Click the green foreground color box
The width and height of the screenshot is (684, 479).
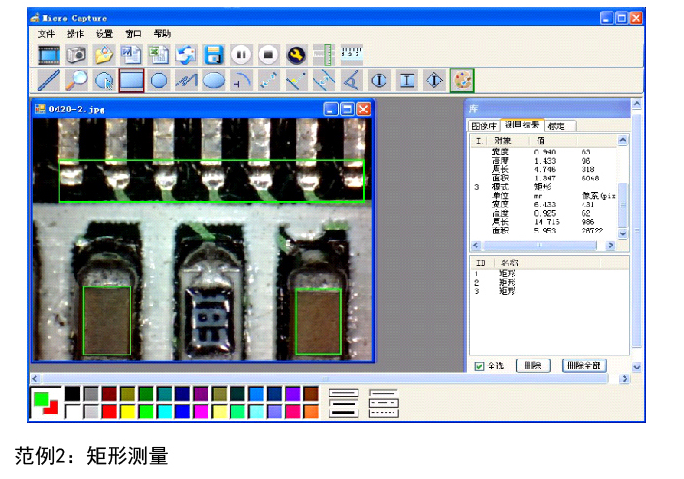click(41, 399)
